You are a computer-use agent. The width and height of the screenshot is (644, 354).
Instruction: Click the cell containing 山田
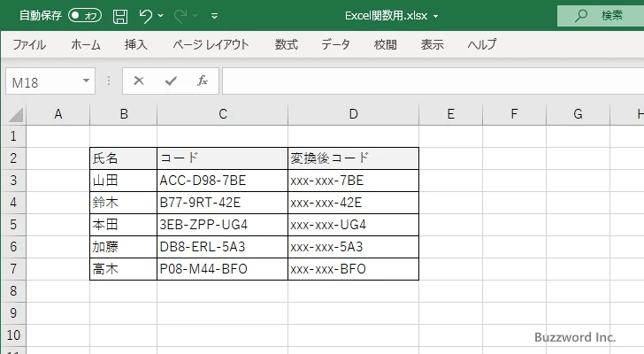123,181
